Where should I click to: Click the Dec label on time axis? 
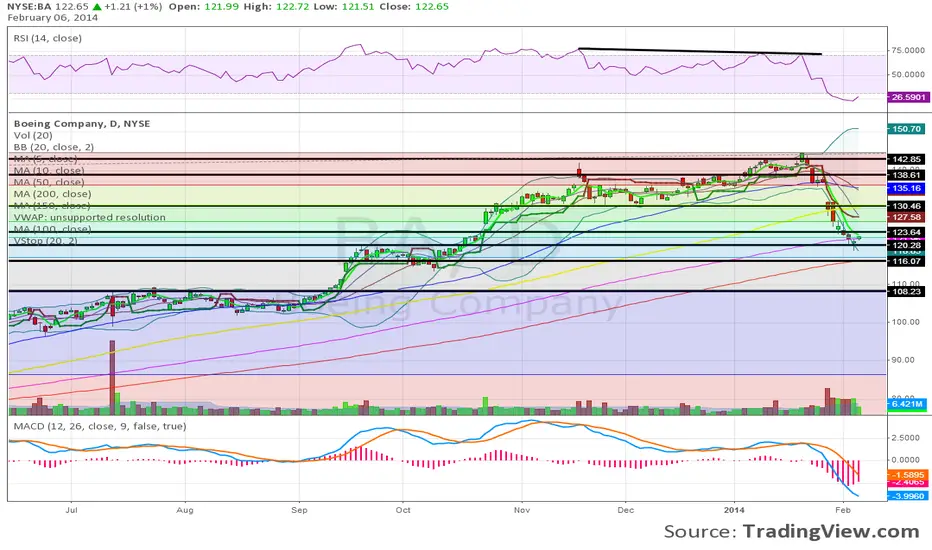pos(625,510)
